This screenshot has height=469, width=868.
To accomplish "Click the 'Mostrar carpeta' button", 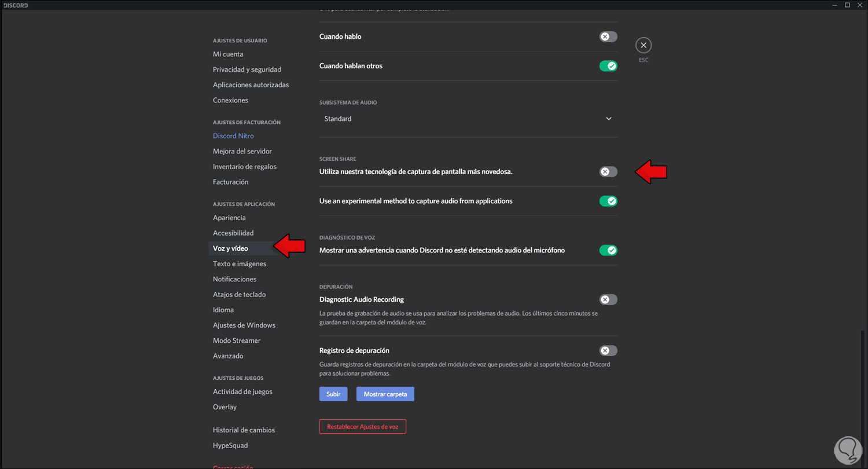I will tap(385, 394).
